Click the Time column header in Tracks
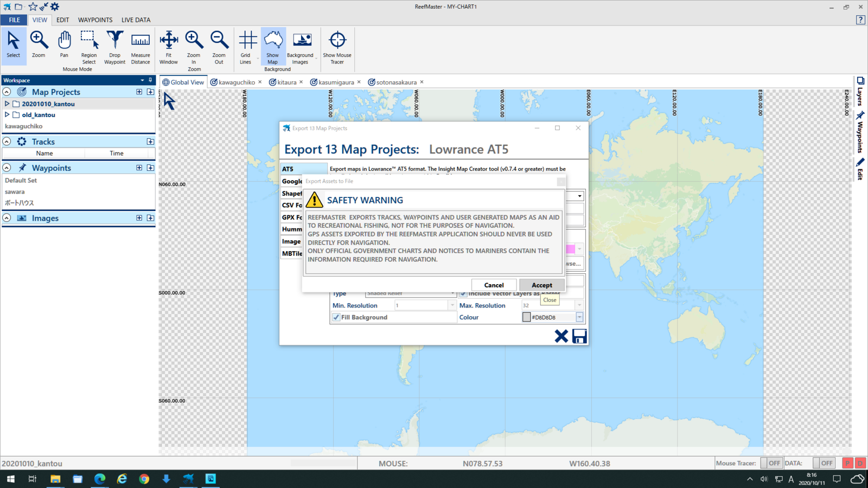Screen dimensions: 868x488 point(117,153)
